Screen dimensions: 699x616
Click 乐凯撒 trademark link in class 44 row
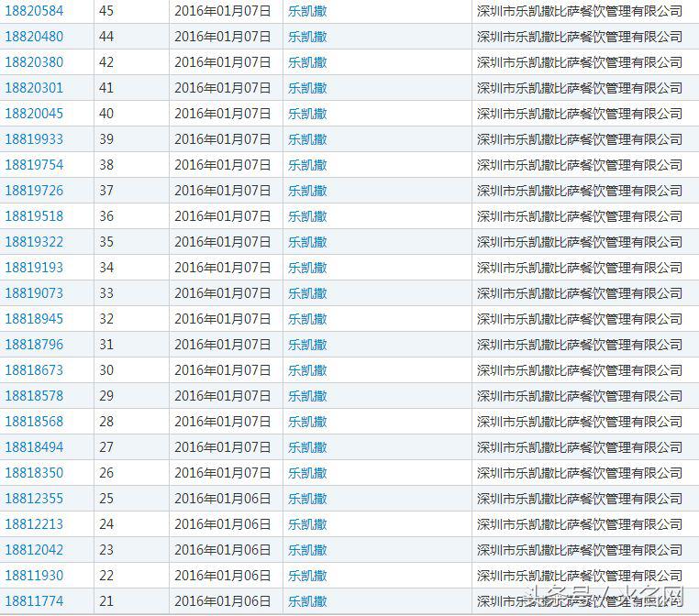coord(307,37)
